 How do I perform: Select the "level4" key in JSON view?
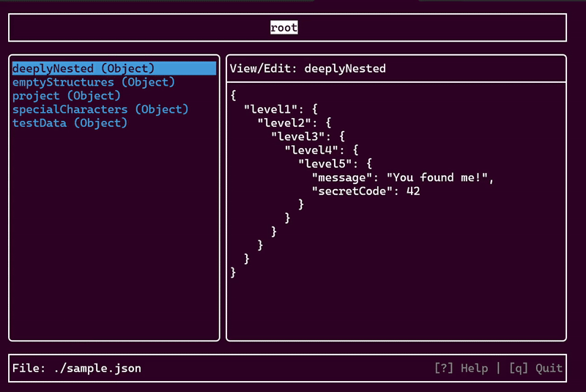point(311,150)
